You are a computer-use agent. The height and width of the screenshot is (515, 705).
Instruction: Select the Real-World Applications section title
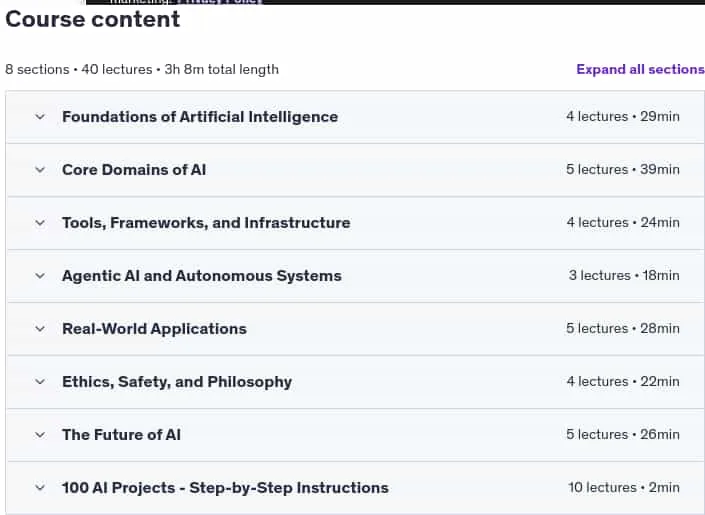coord(154,329)
